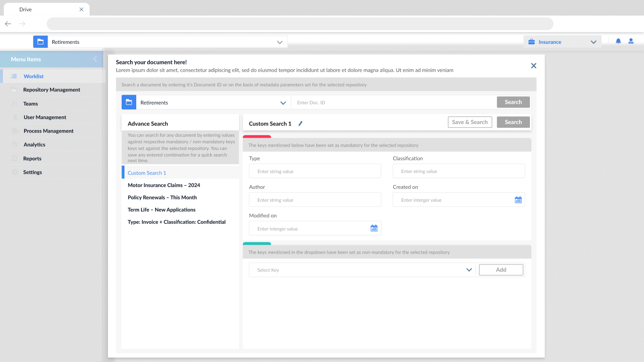644x362 pixels.
Task: Select Analytics from the sidebar menu
Action: pos(34,145)
